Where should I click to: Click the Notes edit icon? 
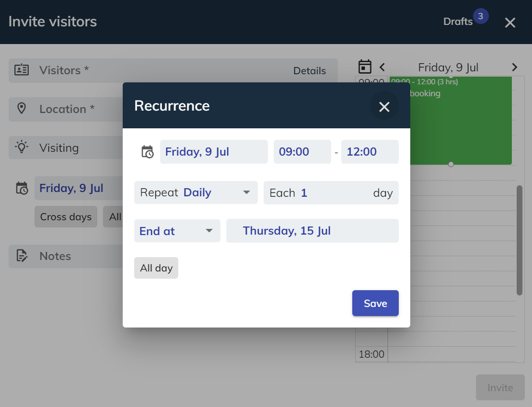pyautogui.click(x=22, y=256)
